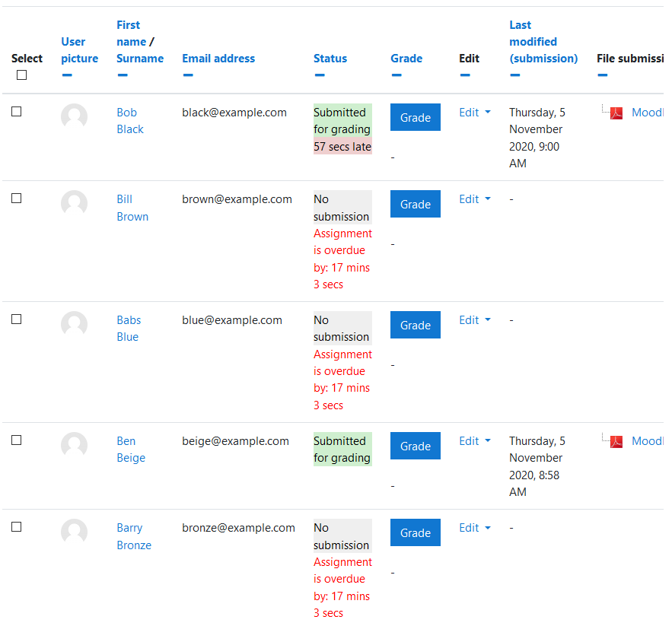Open Bob Black's PDF file icon
Screen dimensions: 672x626
616,113
